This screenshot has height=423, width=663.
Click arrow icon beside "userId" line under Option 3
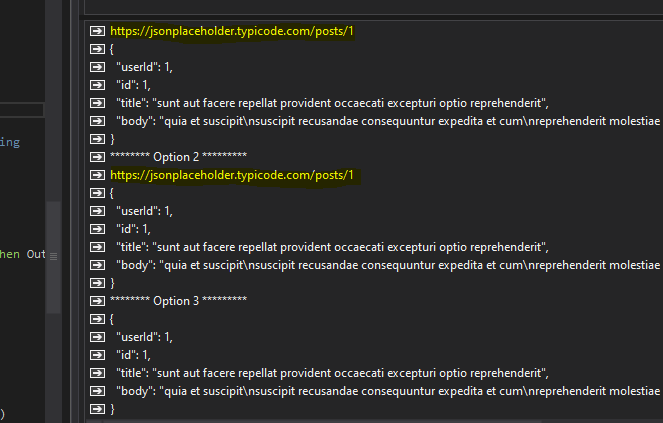[x=97, y=337]
